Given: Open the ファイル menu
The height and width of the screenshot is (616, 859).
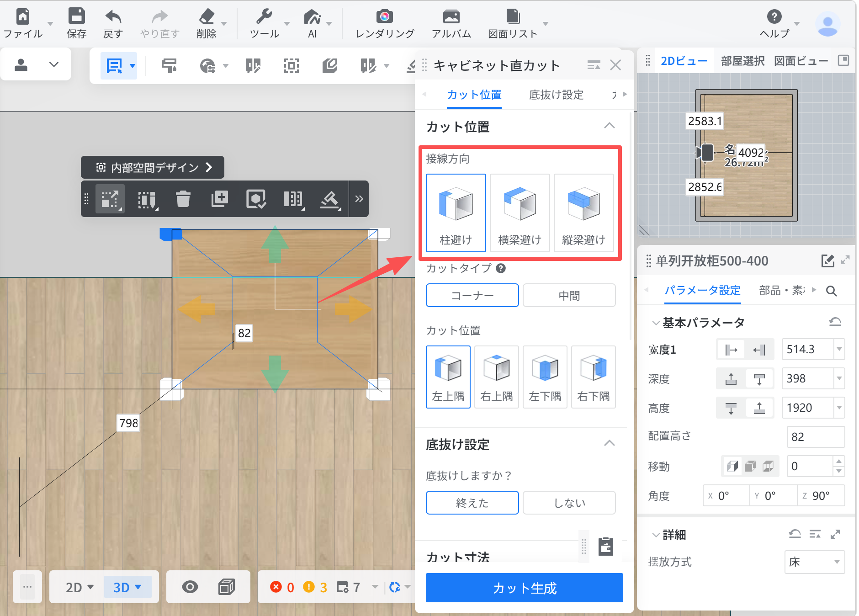Looking at the screenshot, I should [23, 23].
